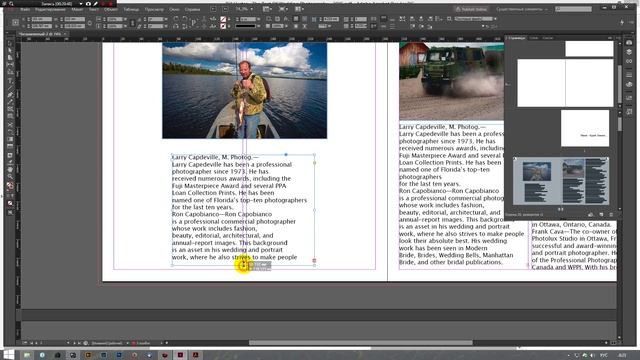Select the Pencil tool
The image size is (640, 360).
pos(10,102)
